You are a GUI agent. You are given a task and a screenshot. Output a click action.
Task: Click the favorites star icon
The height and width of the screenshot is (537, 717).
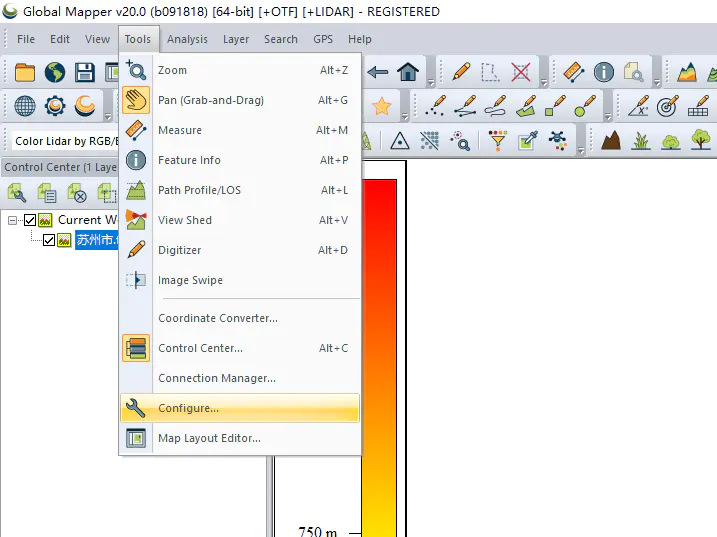click(x=381, y=106)
